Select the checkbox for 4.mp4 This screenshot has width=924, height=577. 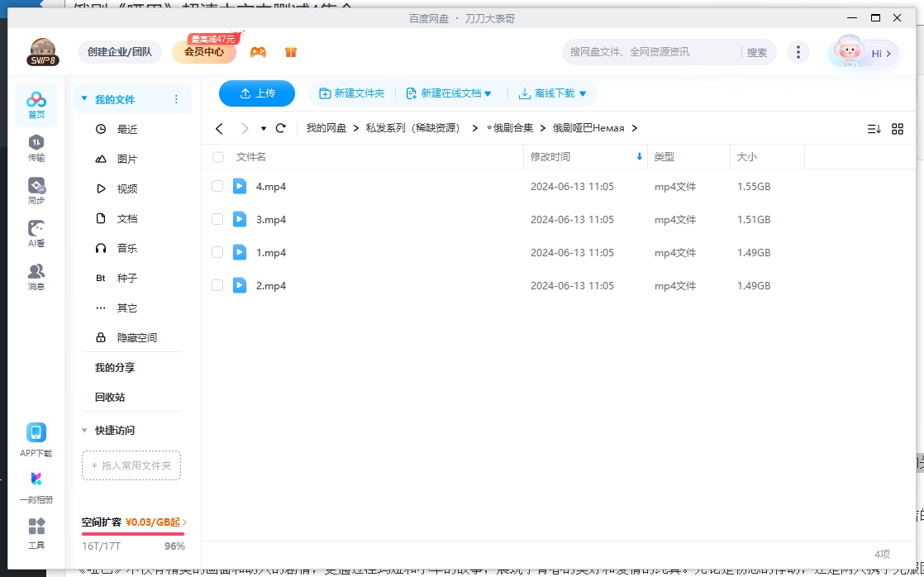(217, 186)
